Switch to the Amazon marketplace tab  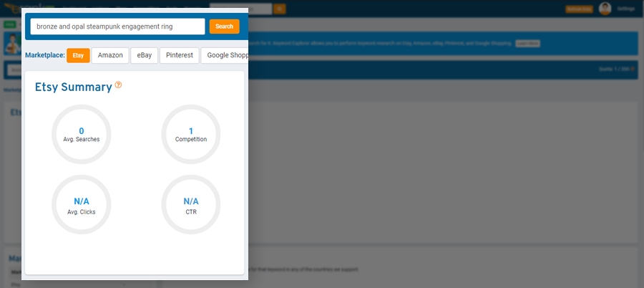point(110,55)
